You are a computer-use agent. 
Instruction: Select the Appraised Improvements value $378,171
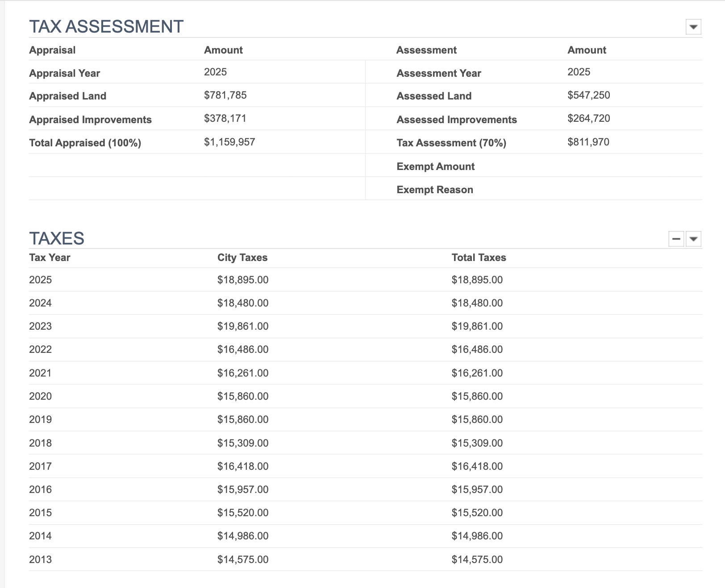225,118
